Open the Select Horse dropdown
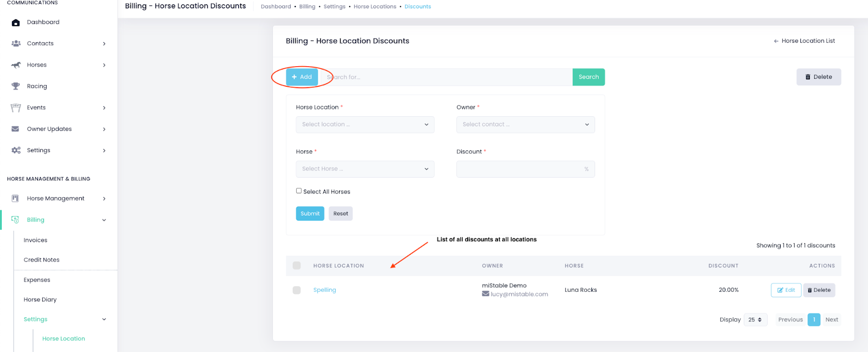 pos(365,169)
